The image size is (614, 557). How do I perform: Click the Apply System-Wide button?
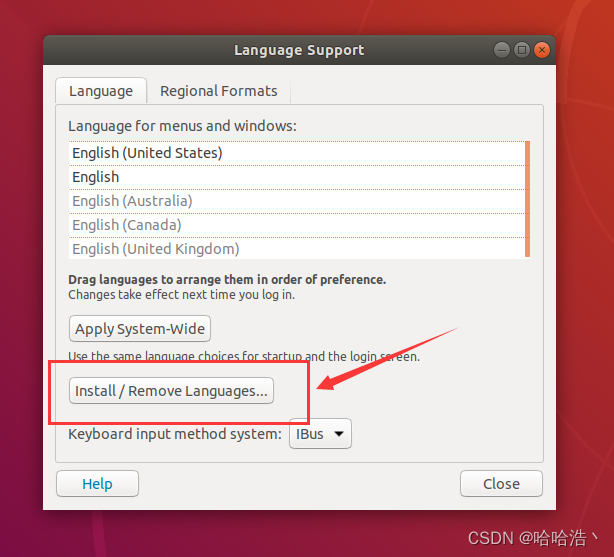pyautogui.click(x=140, y=329)
